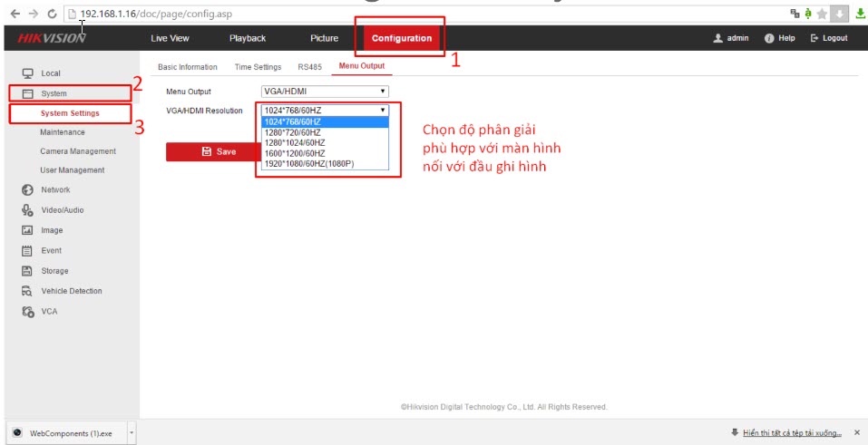The image size is (868, 445).
Task: Reload page with browser refresh icon
Action: pos(51,14)
